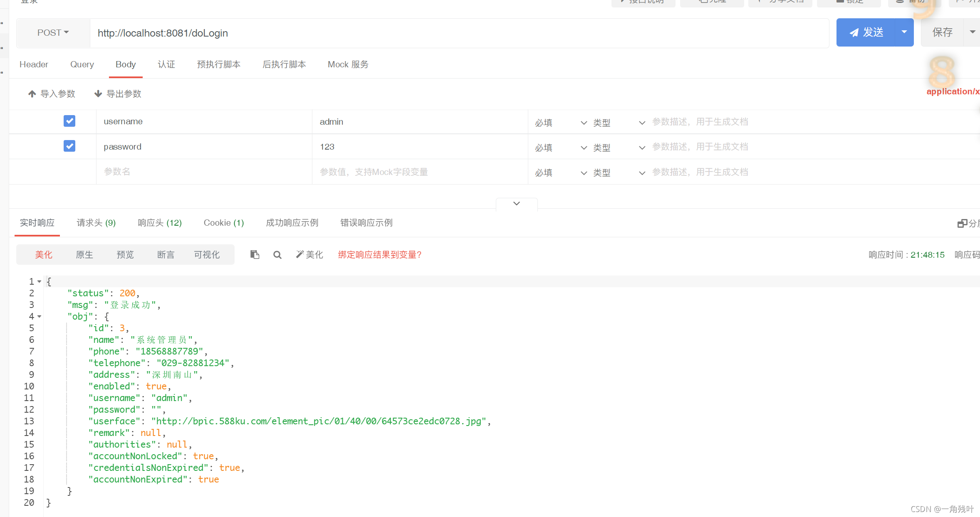Open the Cookie (1) tab
Viewport: 980px width, 517px height.
pyautogui.click(x=224, y=223)
